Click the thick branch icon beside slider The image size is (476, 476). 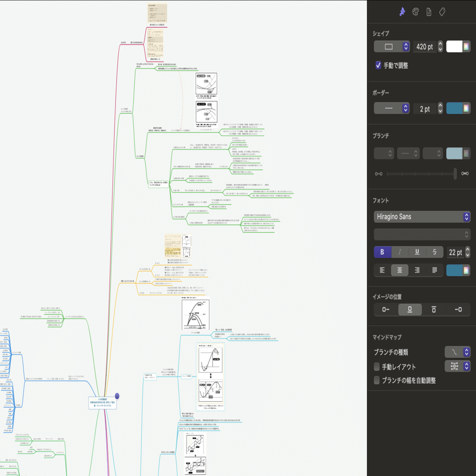[465, 174]
